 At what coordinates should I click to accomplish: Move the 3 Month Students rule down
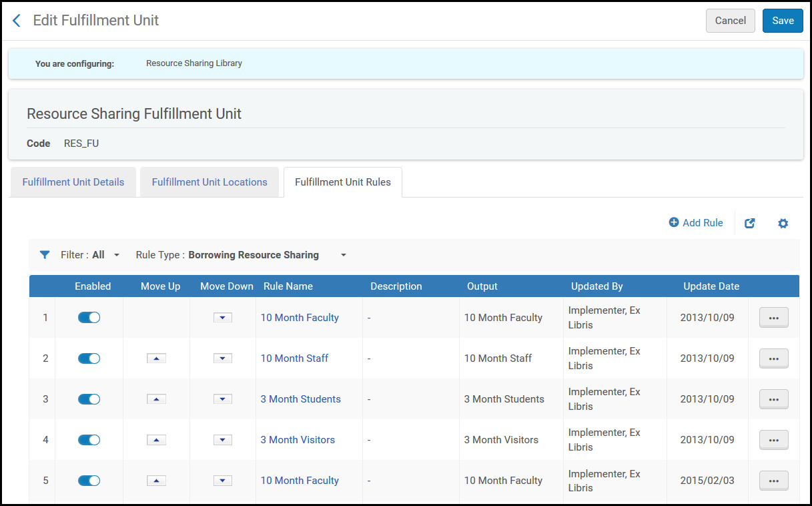pos(223,399)
